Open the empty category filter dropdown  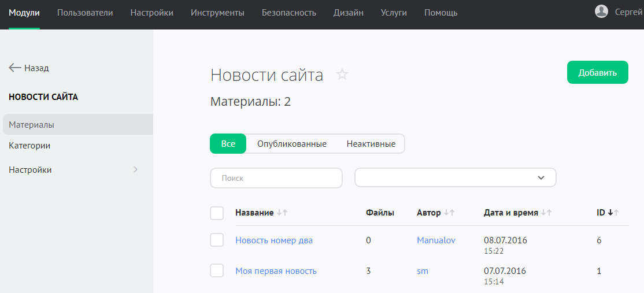point(455,178)
